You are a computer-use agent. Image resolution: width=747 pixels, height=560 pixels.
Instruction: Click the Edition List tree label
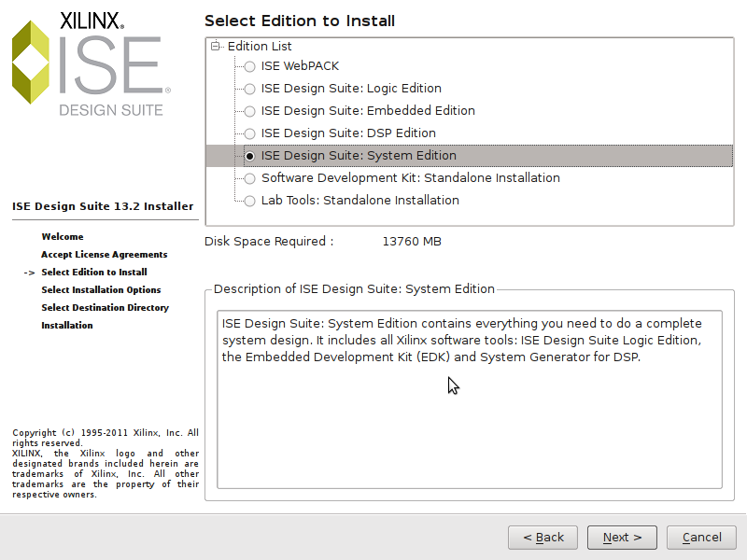(260, 46)
